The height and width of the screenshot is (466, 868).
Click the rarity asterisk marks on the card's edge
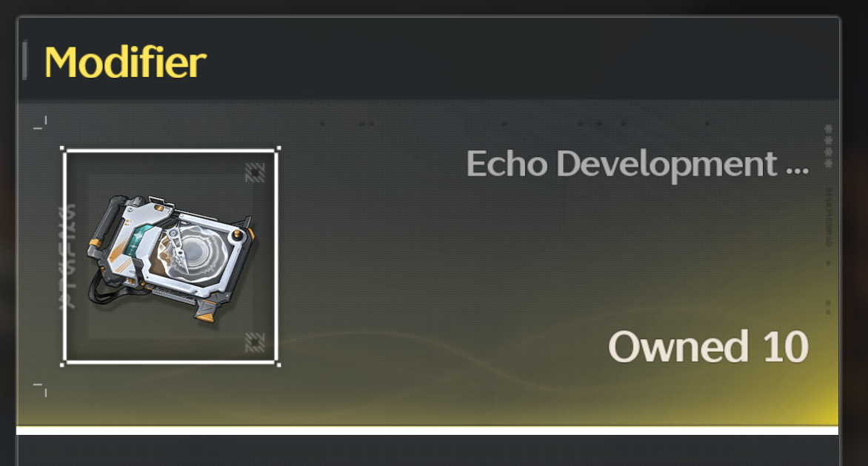[829, 146]
